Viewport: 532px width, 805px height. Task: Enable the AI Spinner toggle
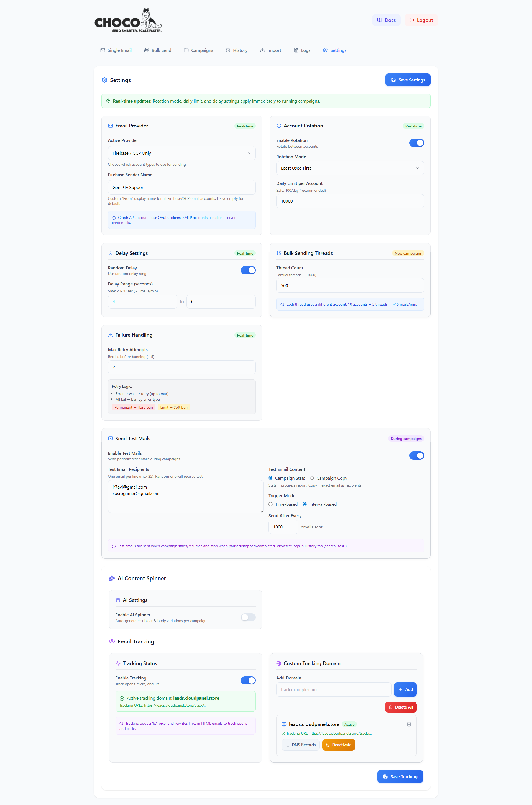(248, 617)
